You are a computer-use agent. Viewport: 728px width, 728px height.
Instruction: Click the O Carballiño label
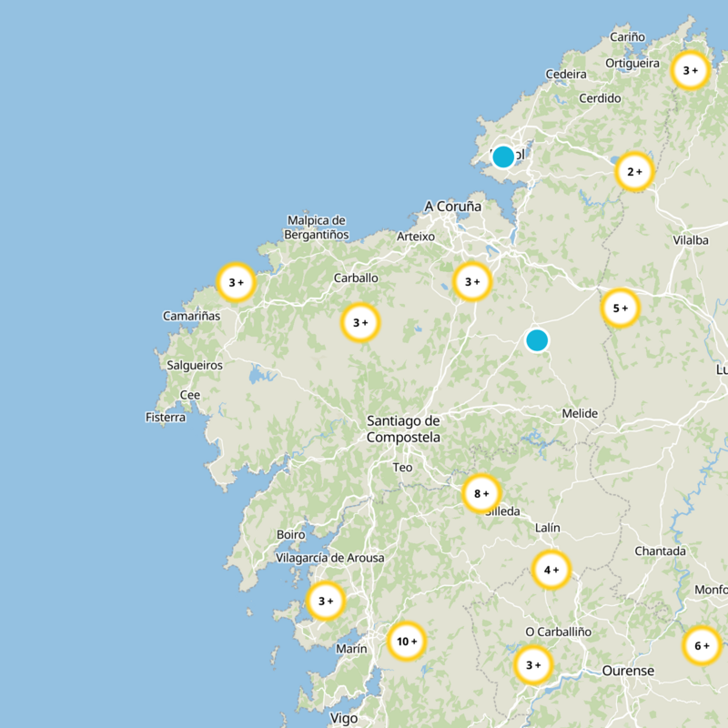click(558, 632)
